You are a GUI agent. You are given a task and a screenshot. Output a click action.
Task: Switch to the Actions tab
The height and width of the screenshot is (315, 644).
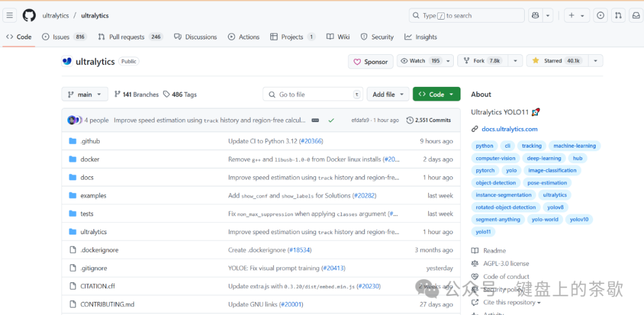tap(244, 37)
